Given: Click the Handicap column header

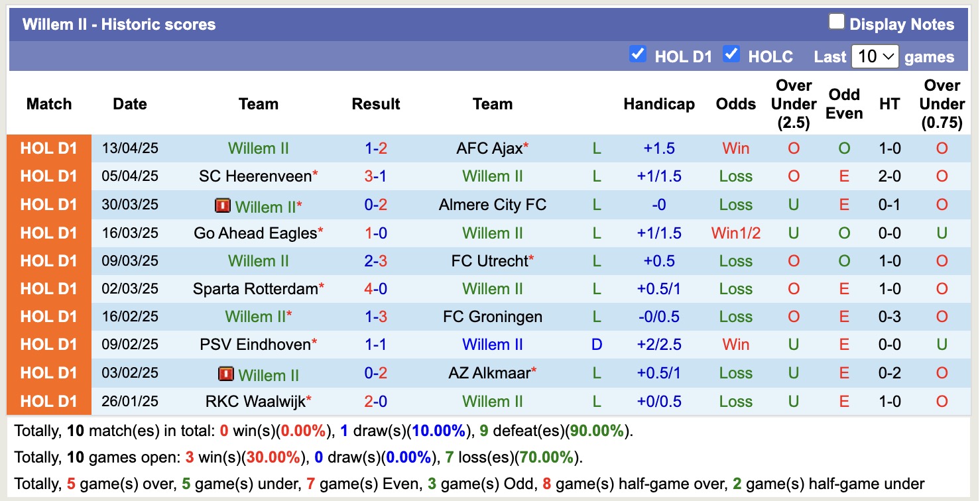Looking at the screenshot, I should [658, 104].
